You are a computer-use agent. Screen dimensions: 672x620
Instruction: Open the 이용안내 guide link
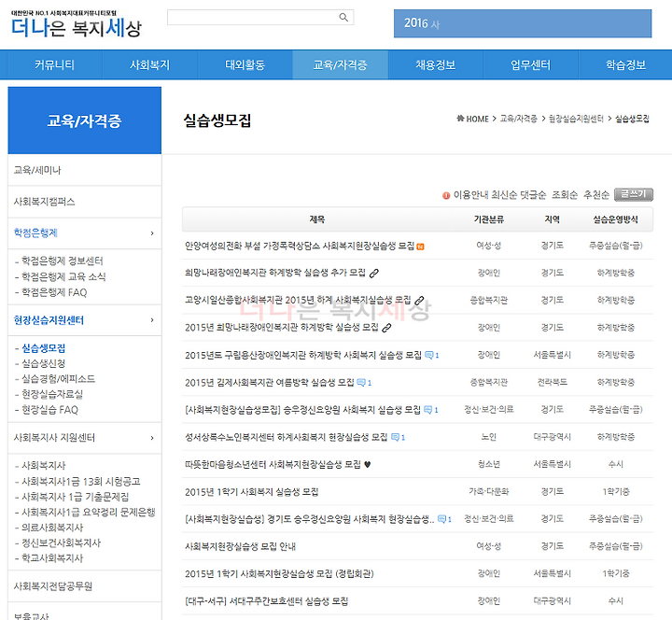point(470,195)
